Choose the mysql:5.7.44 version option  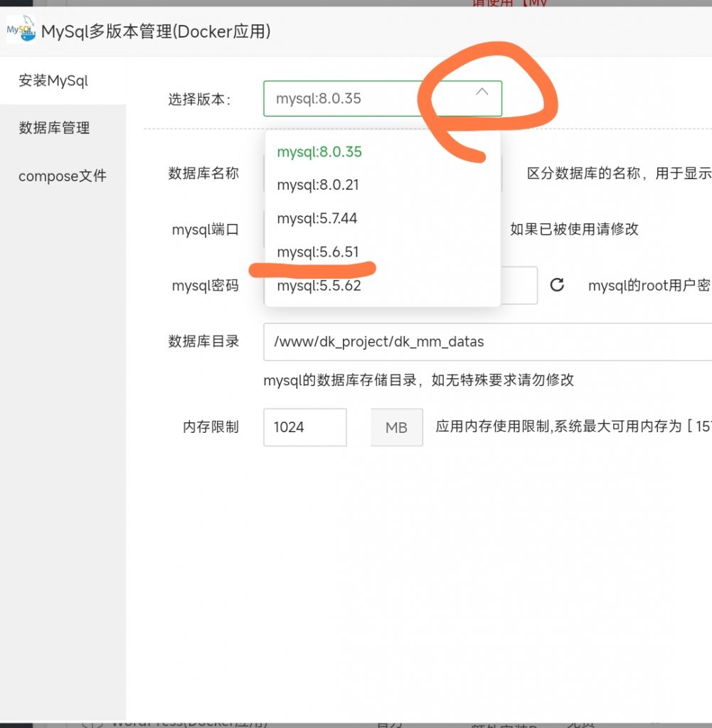pos(316,218)
